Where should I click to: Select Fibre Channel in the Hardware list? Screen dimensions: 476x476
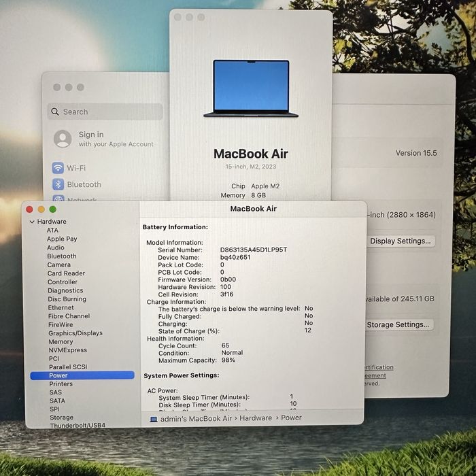pos(69,316)
